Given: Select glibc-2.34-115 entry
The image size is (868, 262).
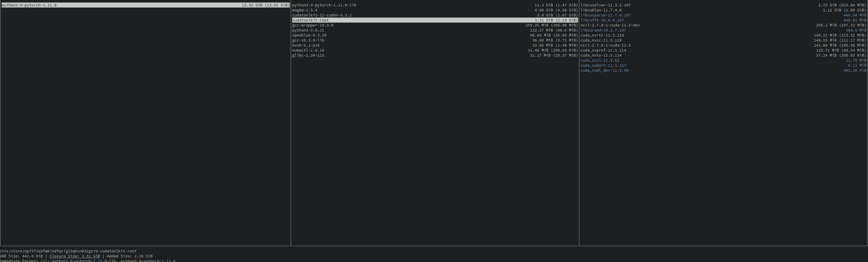Looking at the screenshot, I should pyautogui.click(x=308, y=55).
